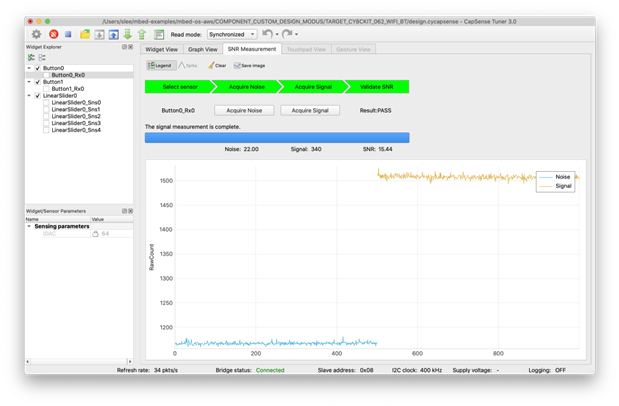Check the LinearSlider0_Sns4 checkbox

46,130
